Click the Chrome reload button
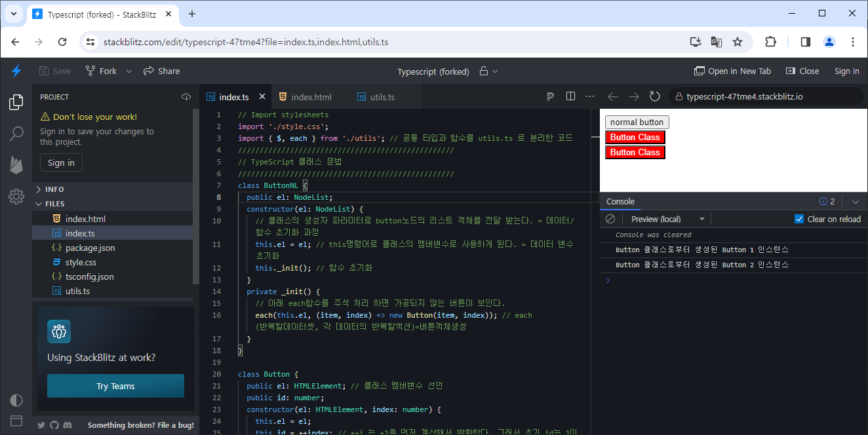Screen dimensions: 868x435 coord(62,42)
